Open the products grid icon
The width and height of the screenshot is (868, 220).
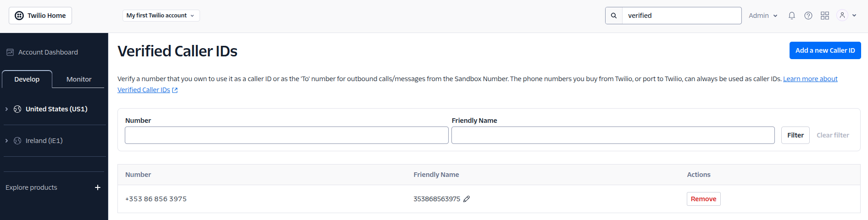pos(825,16)
